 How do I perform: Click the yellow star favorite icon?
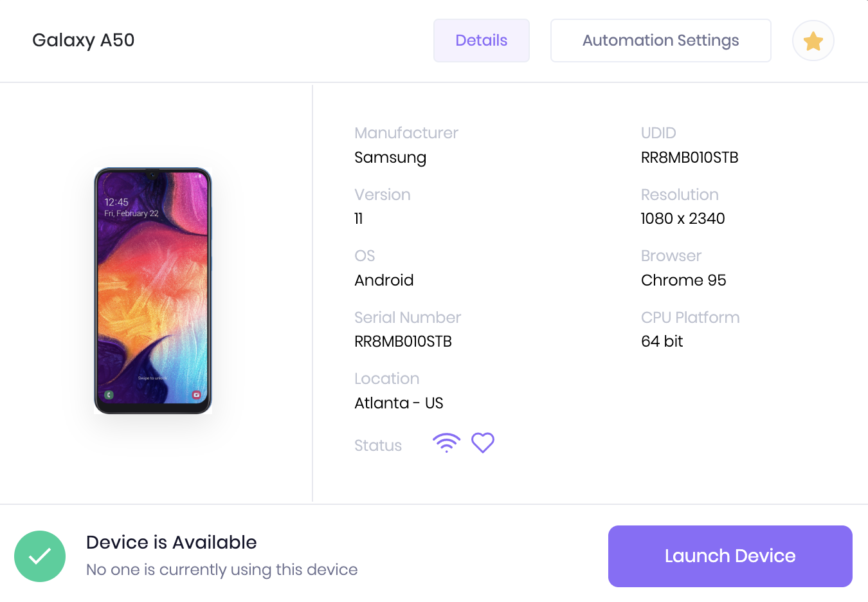coord(813,41)
